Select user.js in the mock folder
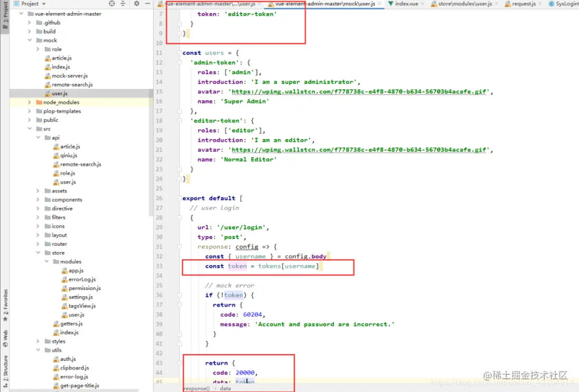This screenshot has width=579, height=392. tap(60, 94)
